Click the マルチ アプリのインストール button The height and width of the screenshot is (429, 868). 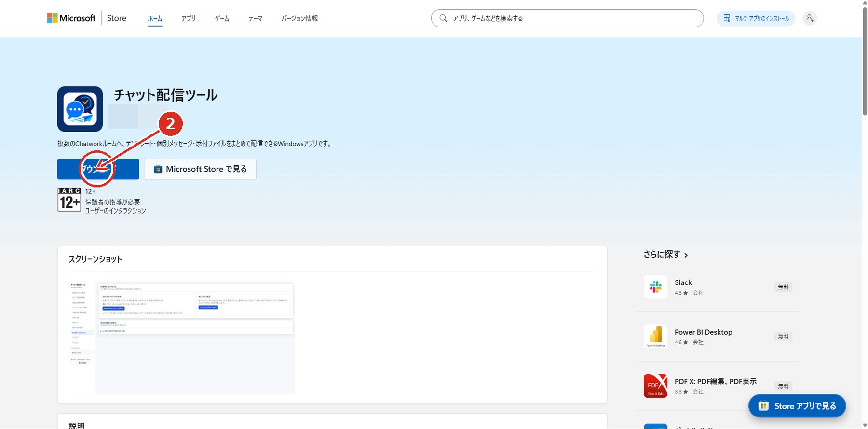756,18
